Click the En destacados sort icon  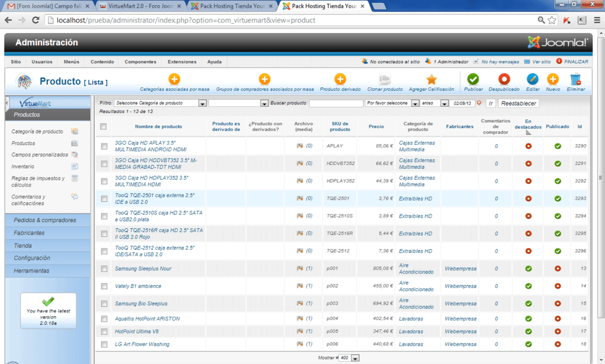coord(528,133)
